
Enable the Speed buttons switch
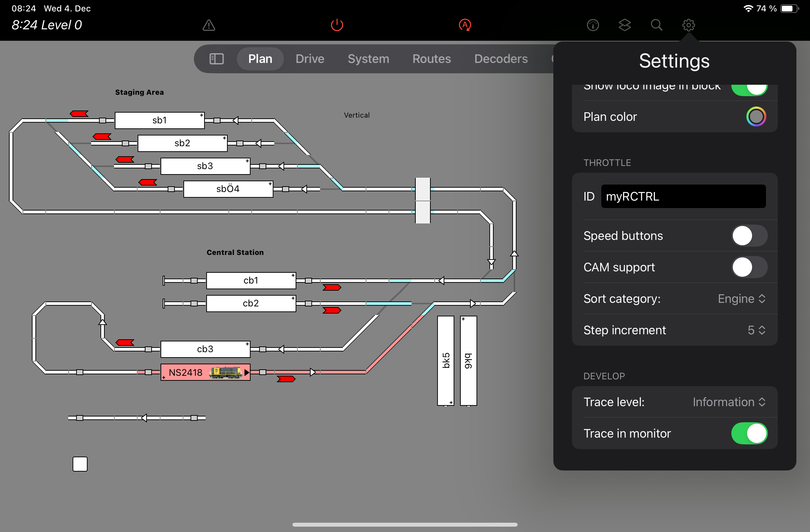coord(749,236)
